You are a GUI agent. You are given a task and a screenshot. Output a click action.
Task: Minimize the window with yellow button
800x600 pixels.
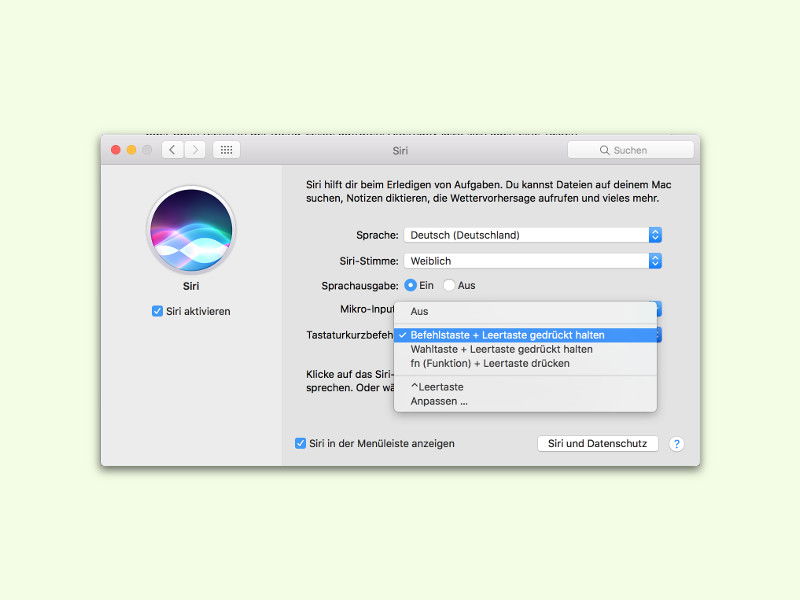pyautogui.click(x=131, y=150)
